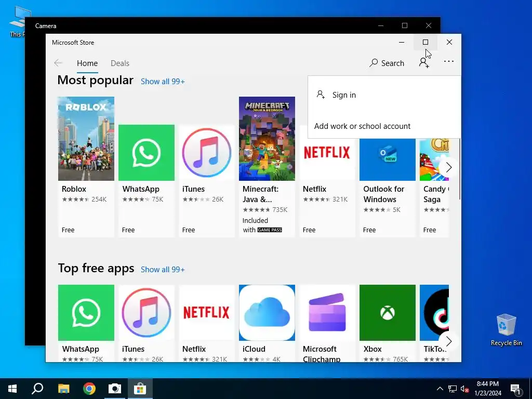Open Microsoft Clipchamp app tile
The height and width of the screenshot is (399, 532).
327,323
